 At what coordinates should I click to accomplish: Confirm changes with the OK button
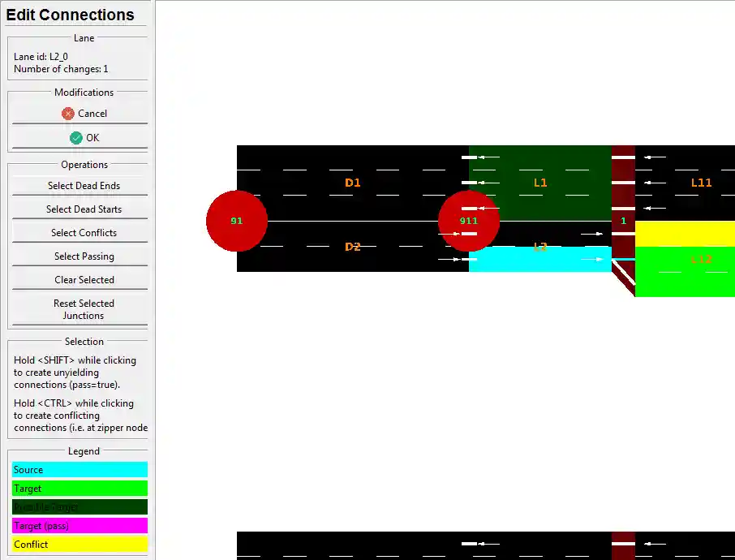point(80,138)
